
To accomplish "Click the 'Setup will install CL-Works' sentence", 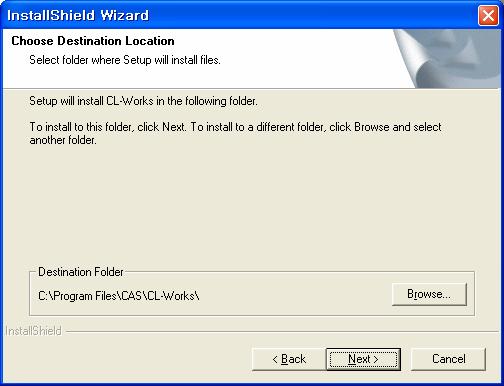I will point(143,101).
